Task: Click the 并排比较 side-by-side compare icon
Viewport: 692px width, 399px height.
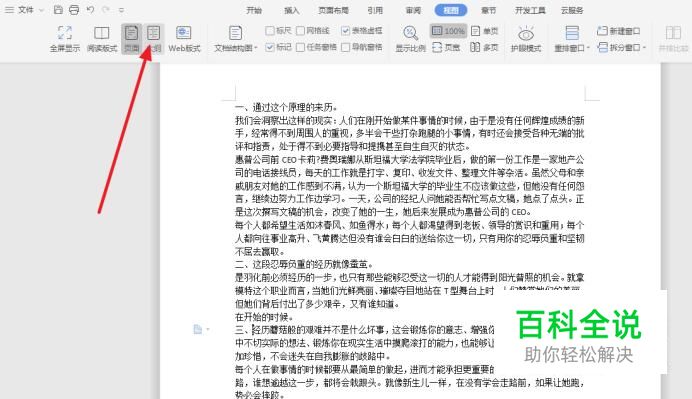Action: tap(673, 39)
